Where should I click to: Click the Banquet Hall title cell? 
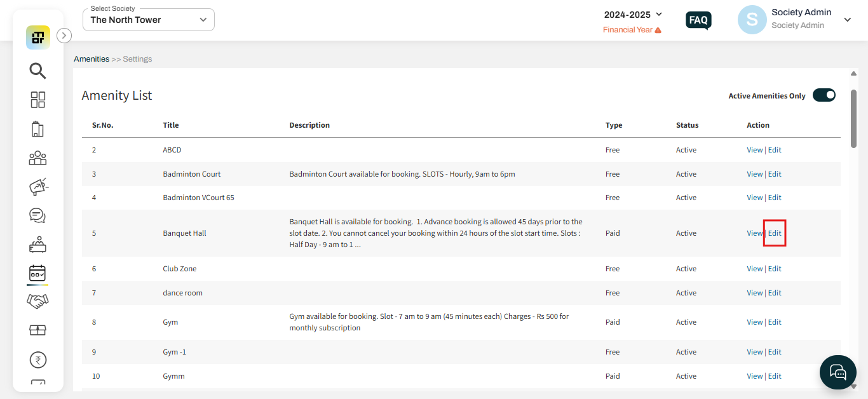tap(184, 233)
